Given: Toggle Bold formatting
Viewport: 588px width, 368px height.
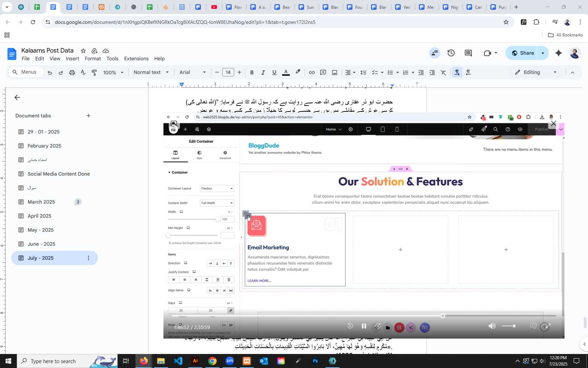Looking at the screenshot, I should tap(252, 73).
